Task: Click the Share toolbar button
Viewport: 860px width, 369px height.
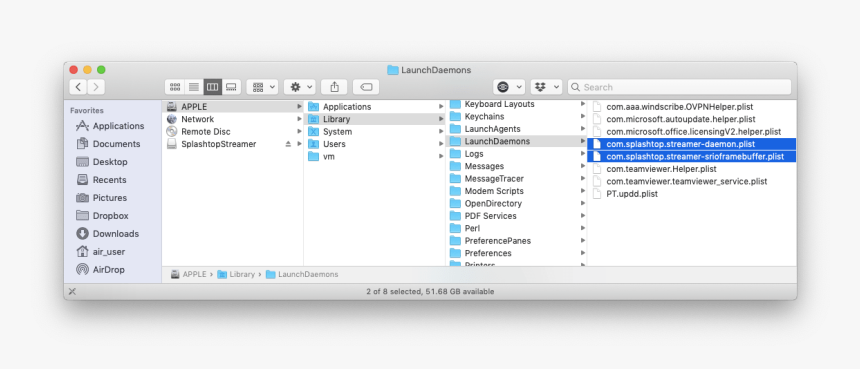Action: (335, 87)
